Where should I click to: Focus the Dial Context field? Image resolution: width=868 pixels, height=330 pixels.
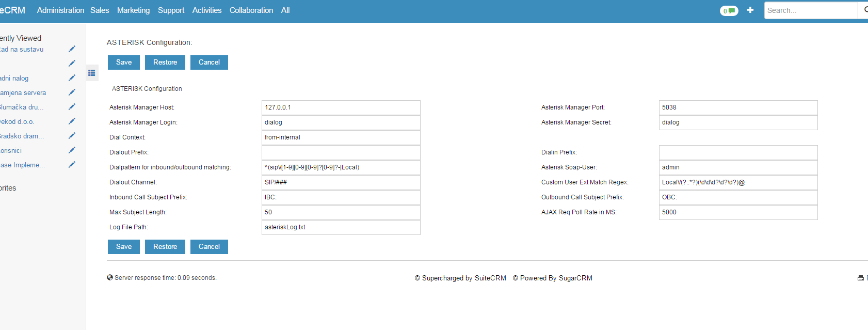point(341,137)
